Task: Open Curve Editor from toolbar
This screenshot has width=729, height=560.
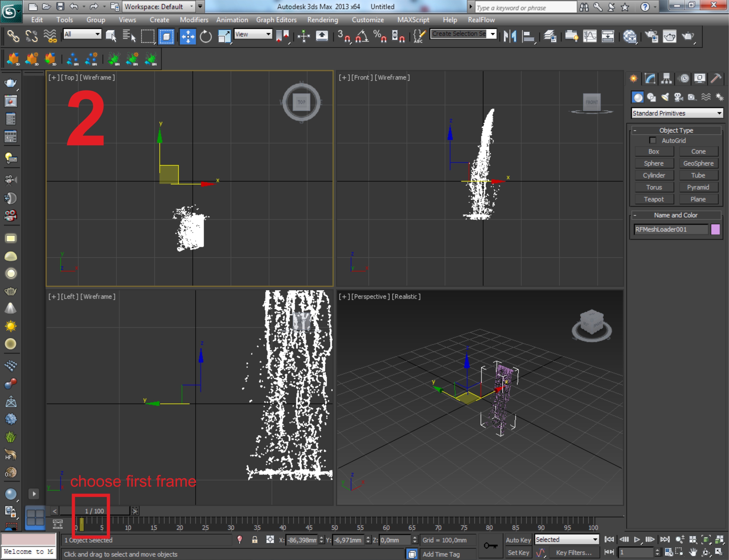Action: 590,36
